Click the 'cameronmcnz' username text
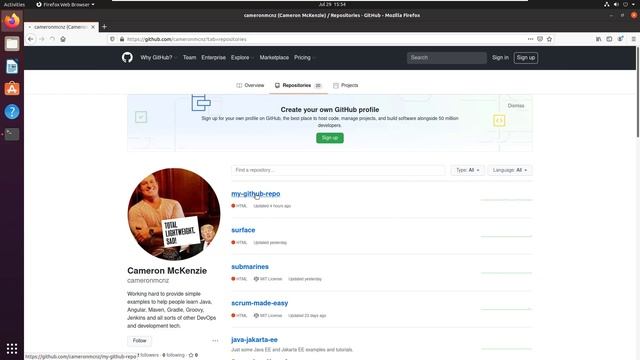Image resolution: width=640 pixels, height=360 pixels. [x=148, y=281]
